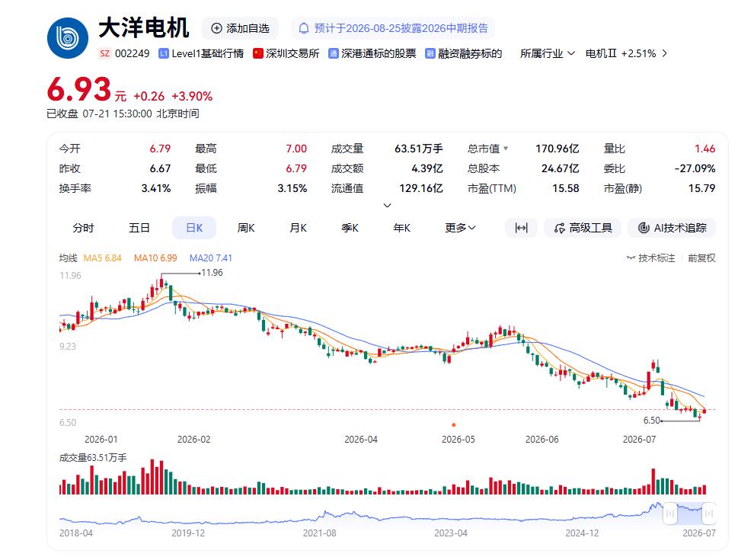738x560 pixels.
Task: Open 高级工具 advanced tools
Action: (583, 228)
